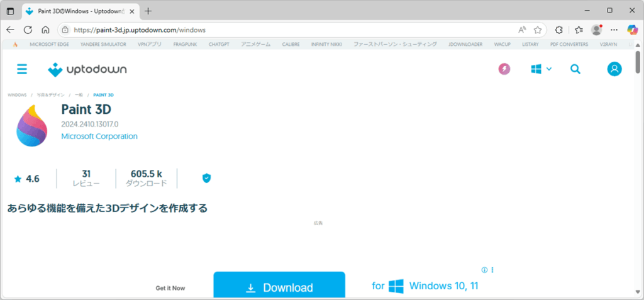
Task: Click the read aloud icon
Action: tap(522, 30)
